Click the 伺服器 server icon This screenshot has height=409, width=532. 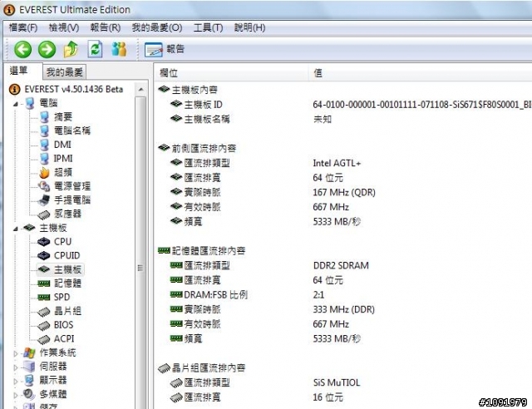pyautogui.click(x=30, y=367)
